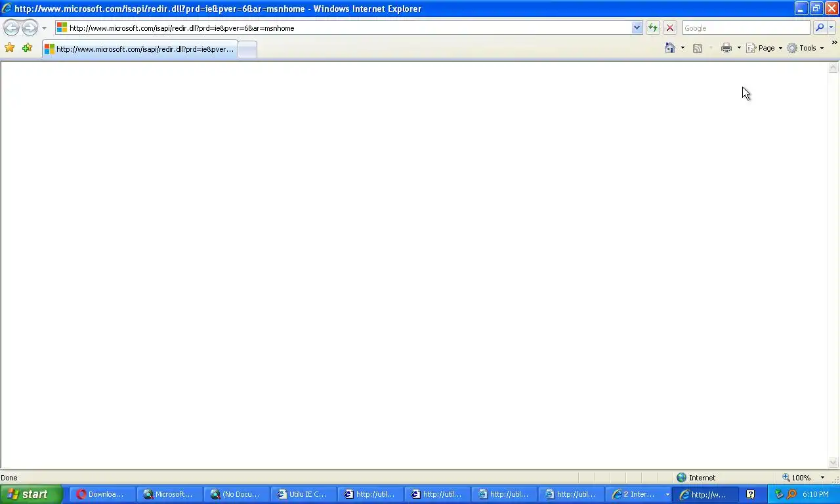Viewport: 840px width, 504px height.
Task: Open search provider options dropdown
Action: (x=831, y=28)
